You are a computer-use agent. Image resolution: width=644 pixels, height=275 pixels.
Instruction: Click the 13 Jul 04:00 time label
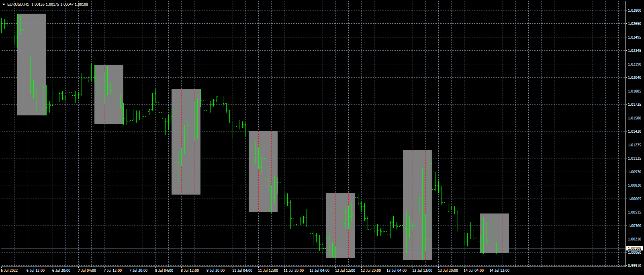click(397, 271)
